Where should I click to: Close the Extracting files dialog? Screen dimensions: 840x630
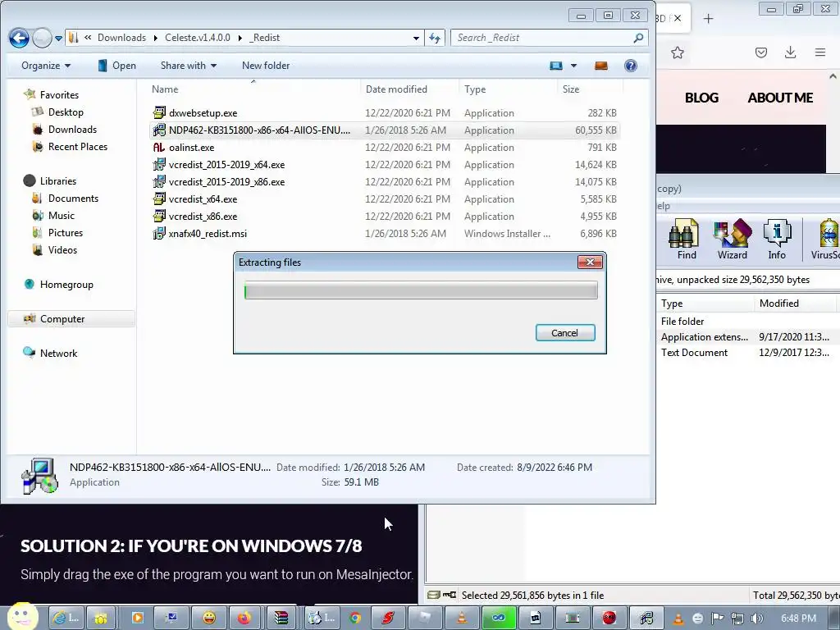(x=590, y=262)
